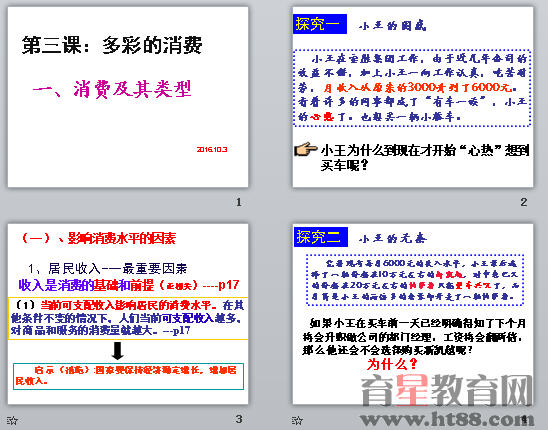Click the red heading （一）、影响消费水平的因素
548x430 pixels.
98,238
